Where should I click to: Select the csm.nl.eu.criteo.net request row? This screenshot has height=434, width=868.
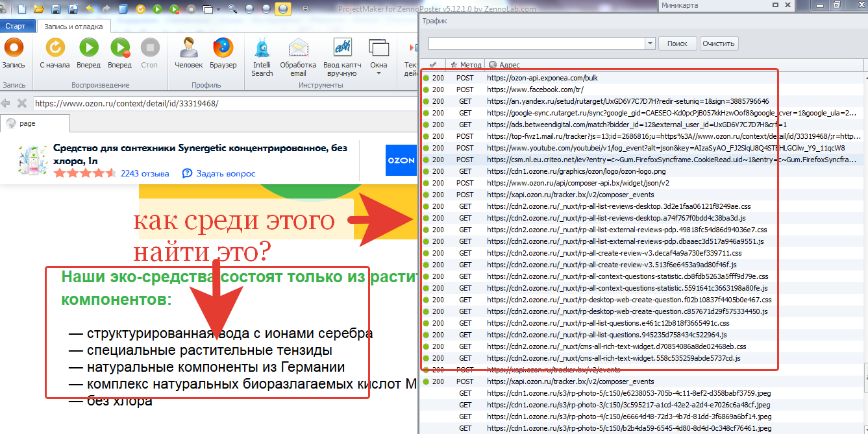[x=643, y=160]
